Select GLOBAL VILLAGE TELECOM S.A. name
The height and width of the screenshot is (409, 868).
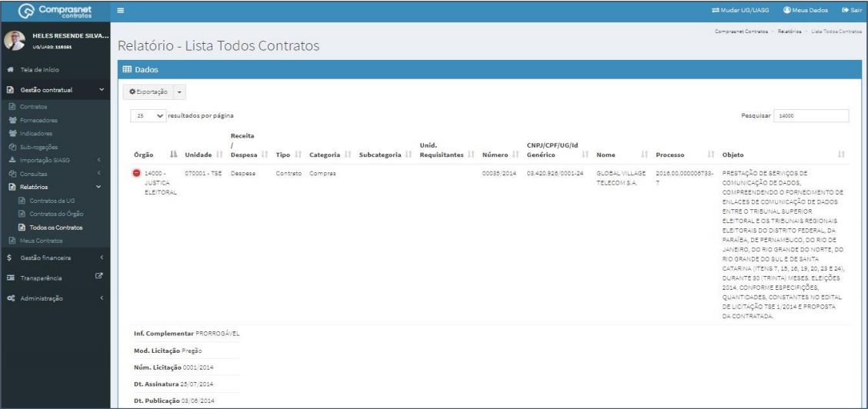[621, 178]
